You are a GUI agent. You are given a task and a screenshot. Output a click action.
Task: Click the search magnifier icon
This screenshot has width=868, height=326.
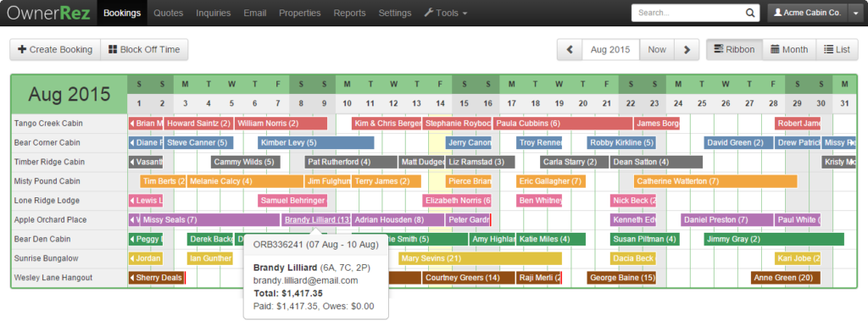[x=750, y=13]
